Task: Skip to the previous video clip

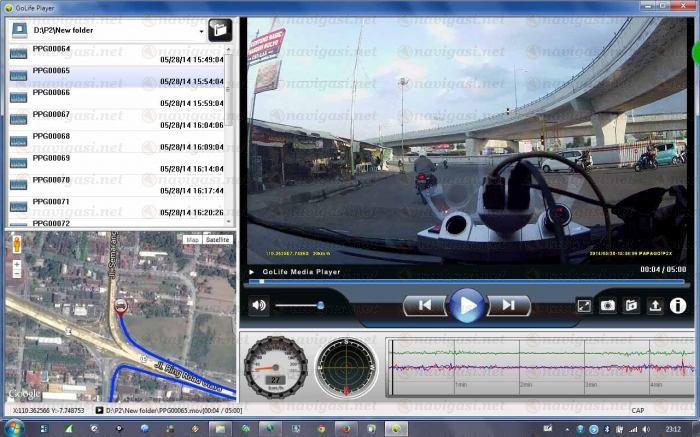Action: [424, 305]
